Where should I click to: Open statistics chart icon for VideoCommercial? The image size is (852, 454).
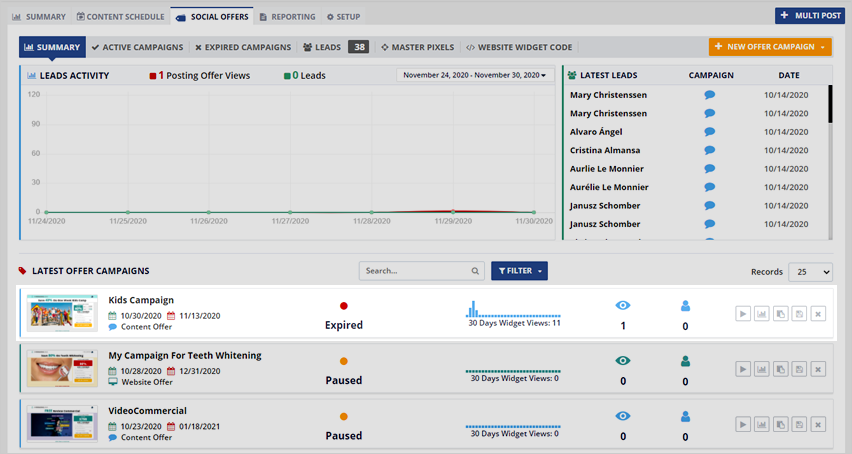pos(761,425)
